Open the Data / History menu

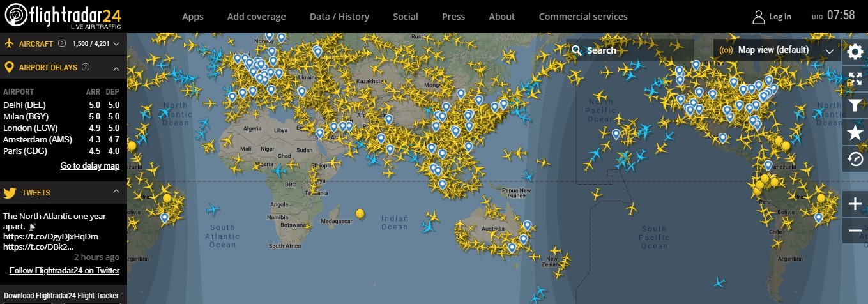338,17
